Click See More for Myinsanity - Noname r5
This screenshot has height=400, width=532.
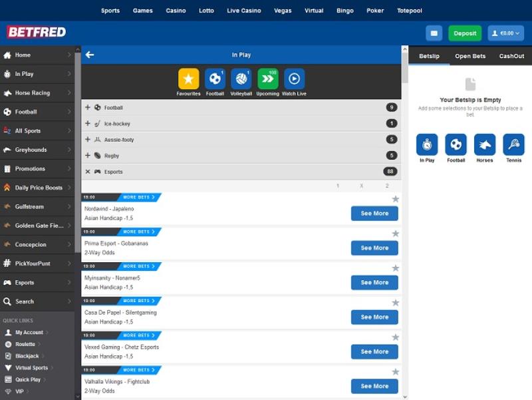(374, 283)
